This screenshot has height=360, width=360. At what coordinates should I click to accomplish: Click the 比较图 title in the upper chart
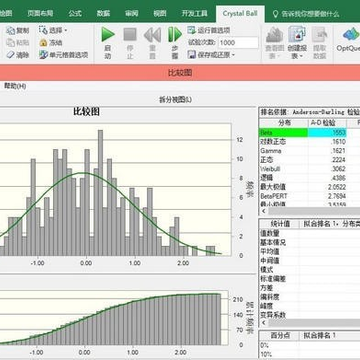coord(86,112)
